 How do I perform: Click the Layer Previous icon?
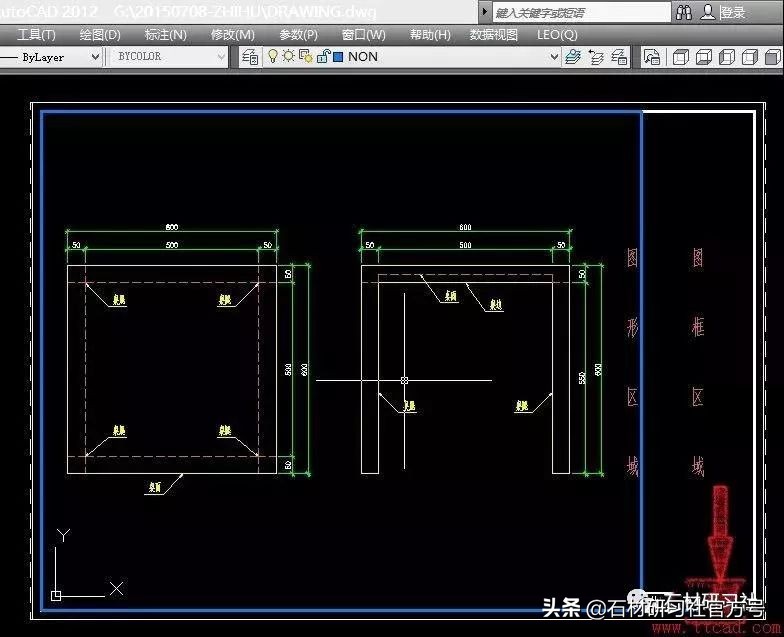coord(596,57)
